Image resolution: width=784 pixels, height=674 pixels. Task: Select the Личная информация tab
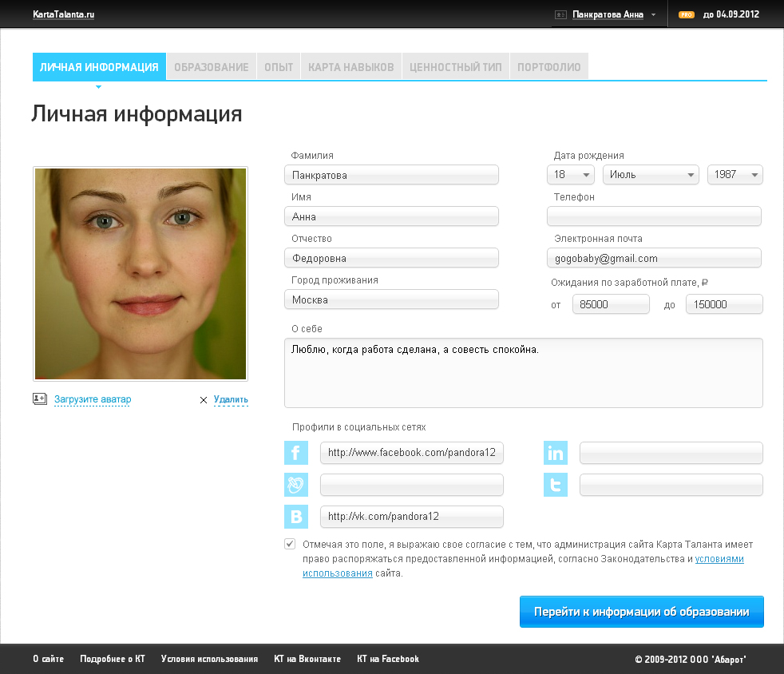(99, 66)
